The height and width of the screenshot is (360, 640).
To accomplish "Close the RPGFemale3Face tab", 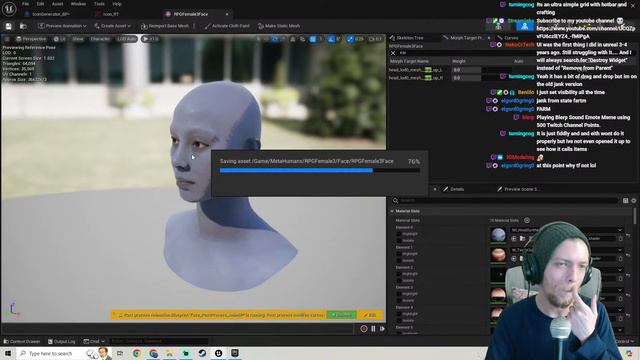I will click(x=227, y=14).
